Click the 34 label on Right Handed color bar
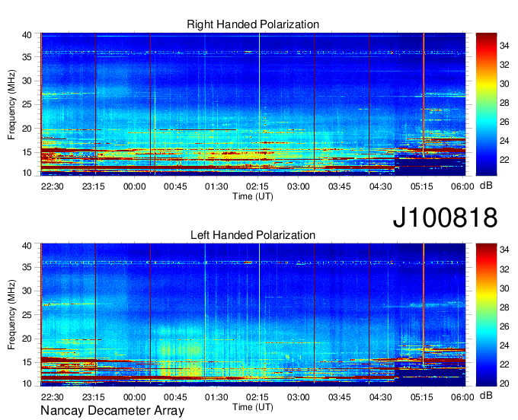The height and width of the screenshot is (420, 518). pos(504,46)
